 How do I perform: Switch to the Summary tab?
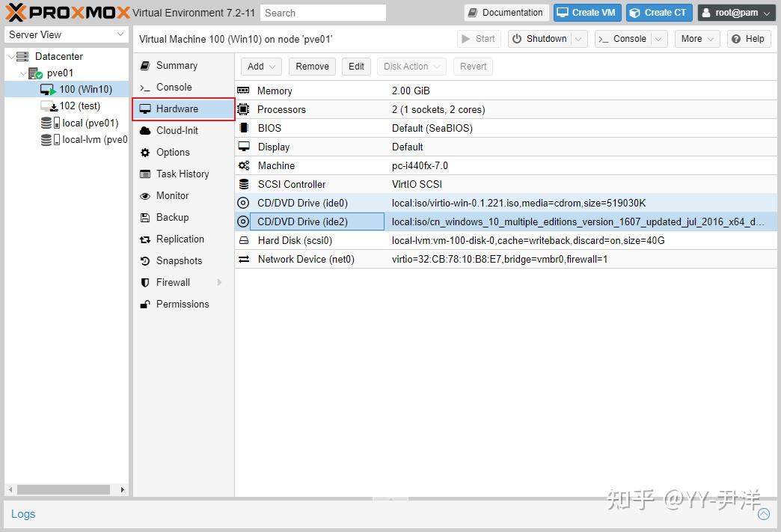coord(177,65)
